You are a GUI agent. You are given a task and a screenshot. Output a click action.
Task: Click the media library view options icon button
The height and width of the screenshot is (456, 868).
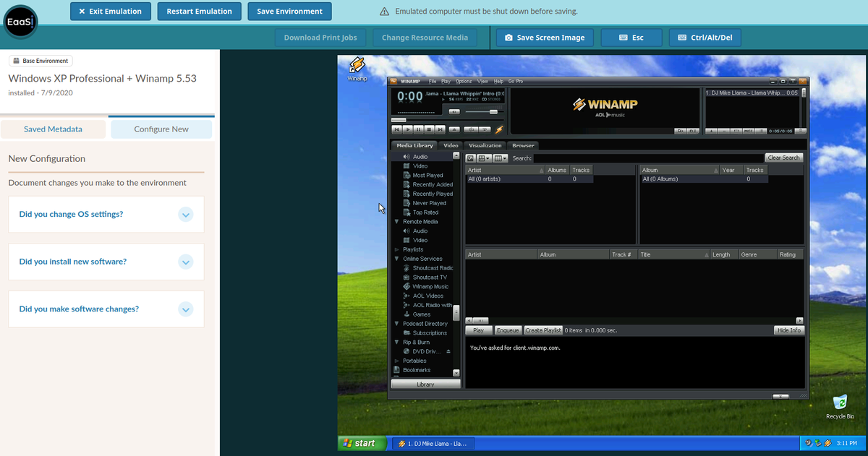point(470,158)
